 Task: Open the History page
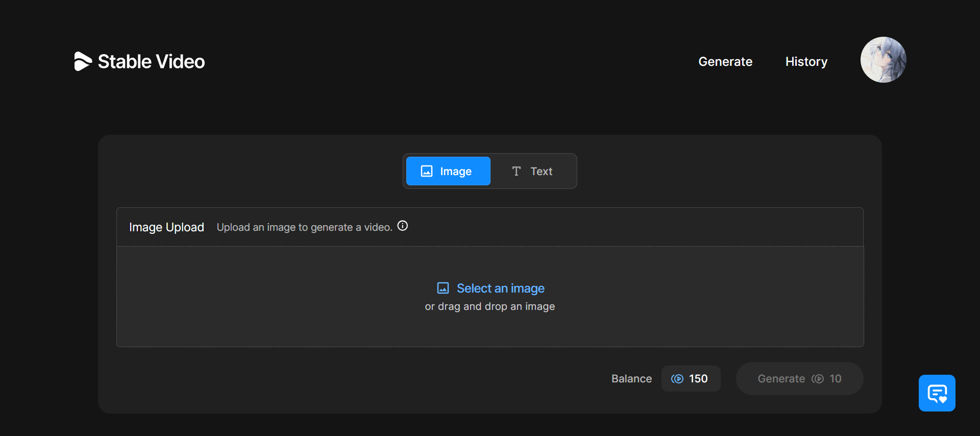(806, 62)
